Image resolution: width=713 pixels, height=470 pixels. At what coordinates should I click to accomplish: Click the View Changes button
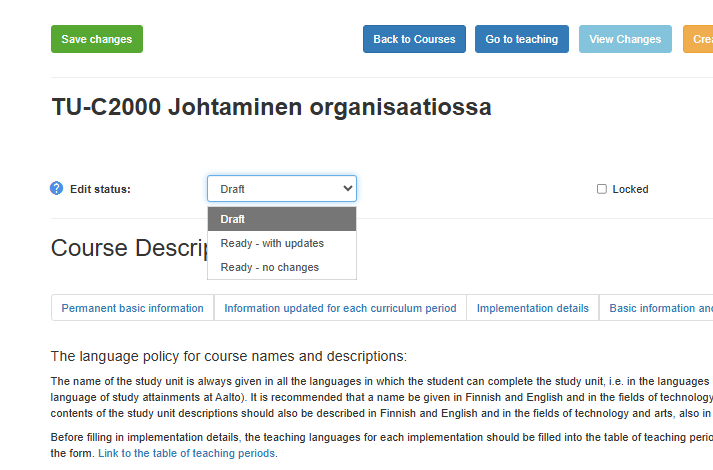[625, 39]
